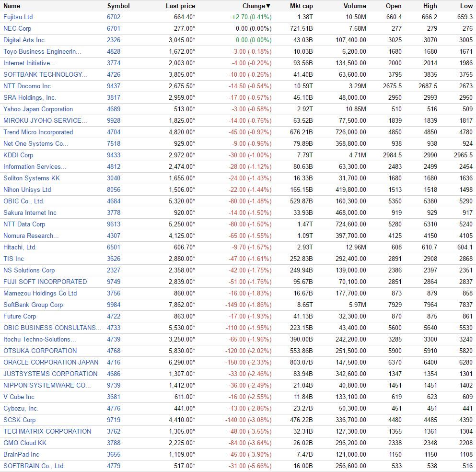Image resolution: width=476 pixels, height=472 pixels.
Task: Open Toyo Business Engineering link
Action: [42, 52]
